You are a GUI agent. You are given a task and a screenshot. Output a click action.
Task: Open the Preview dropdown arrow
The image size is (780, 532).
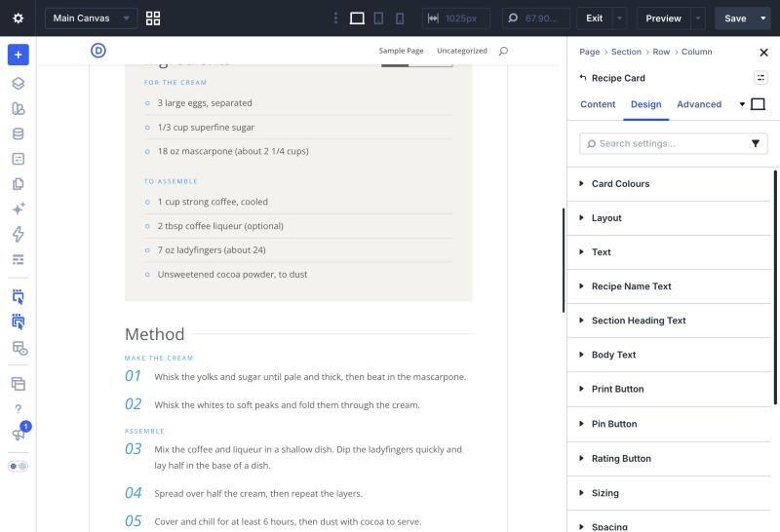click(698, 19)
